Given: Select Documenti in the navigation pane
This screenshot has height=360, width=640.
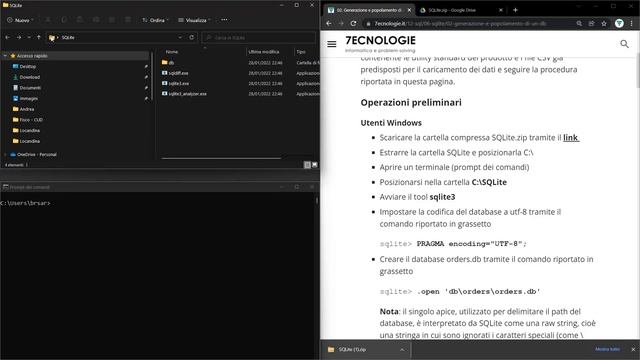Looking at the screenshot, I should (x=30, y=87).
